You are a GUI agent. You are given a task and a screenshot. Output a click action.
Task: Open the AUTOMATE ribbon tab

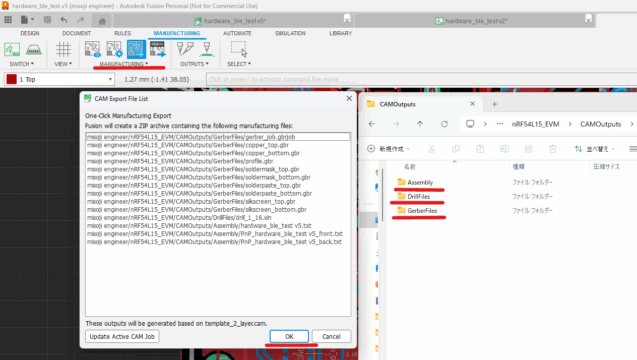click(237, 33)
